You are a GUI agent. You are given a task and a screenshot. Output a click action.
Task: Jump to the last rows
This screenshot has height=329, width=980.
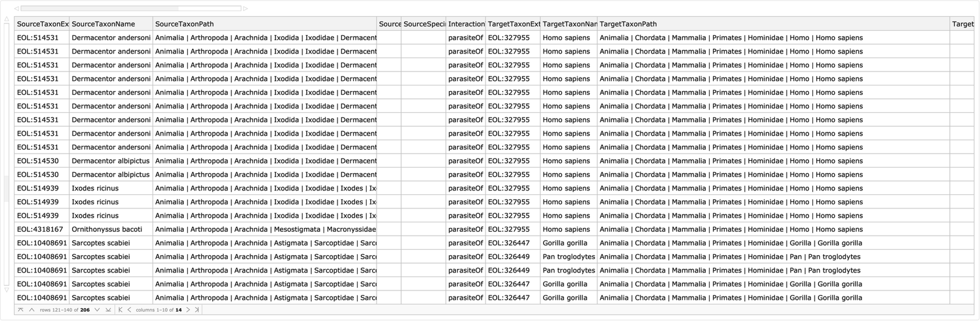click(x=108, y=310)
